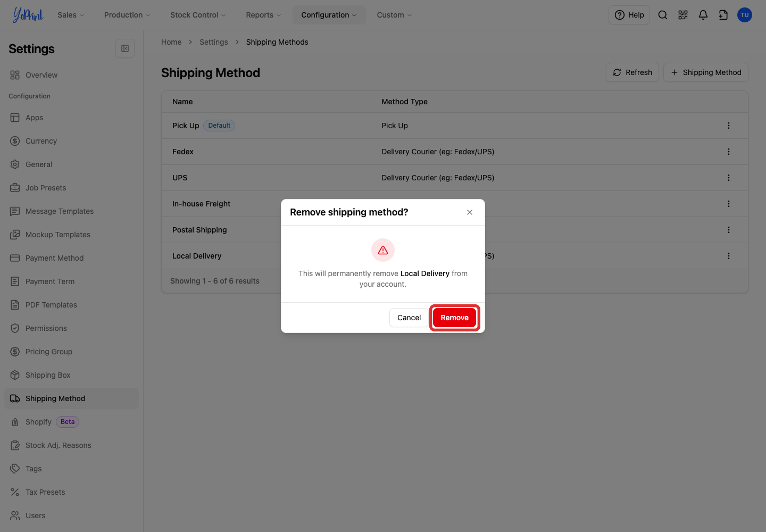The width and height of the screenshot is (766, 532).
Task: Open Apps settings
Action: (x=71, y=118)
